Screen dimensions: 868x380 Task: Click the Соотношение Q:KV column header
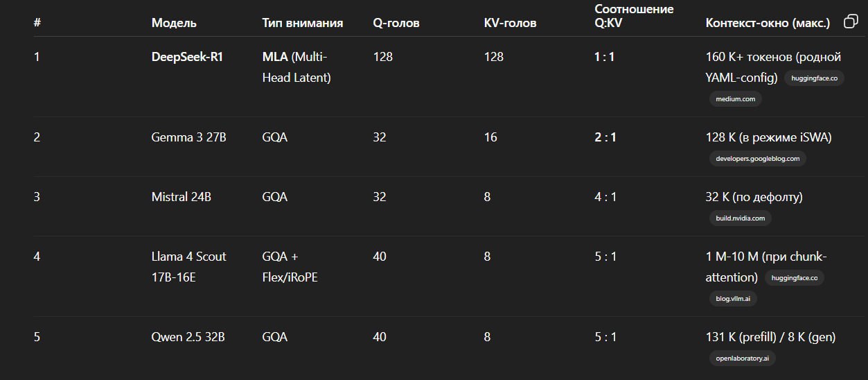click(635, 17)
